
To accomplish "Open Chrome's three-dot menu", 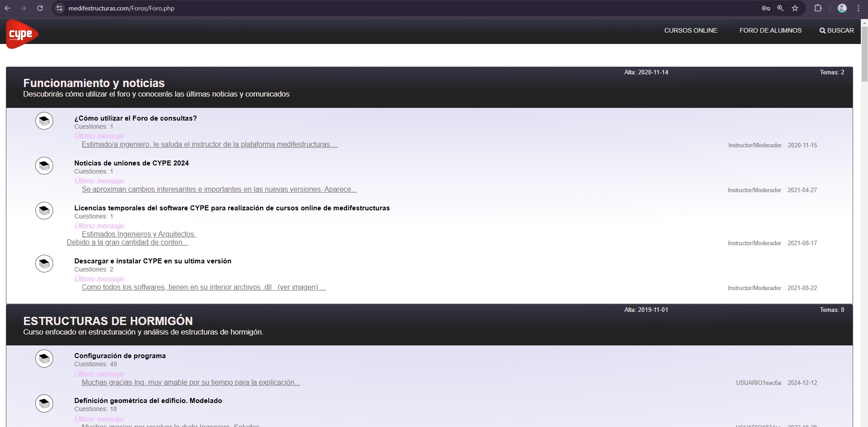I will point(858,8).
